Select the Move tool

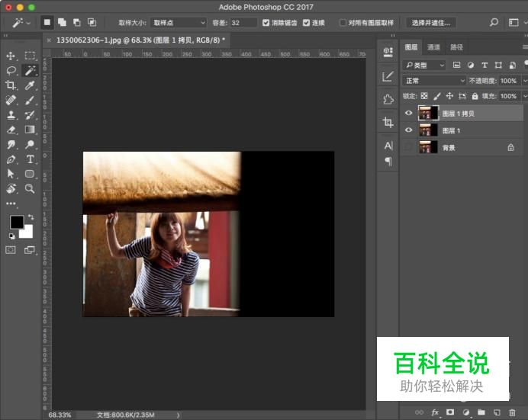pyautogui.click(x=11, y=56)
